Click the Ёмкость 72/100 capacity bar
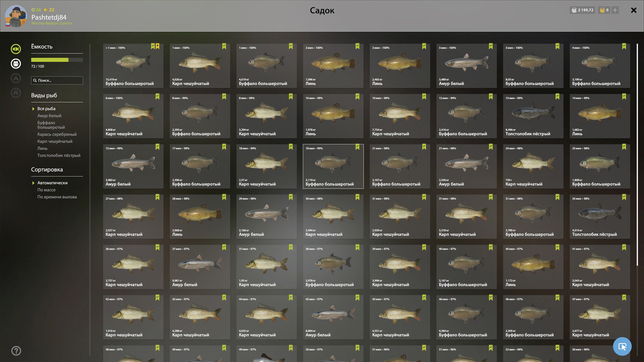 pos(57,60)
